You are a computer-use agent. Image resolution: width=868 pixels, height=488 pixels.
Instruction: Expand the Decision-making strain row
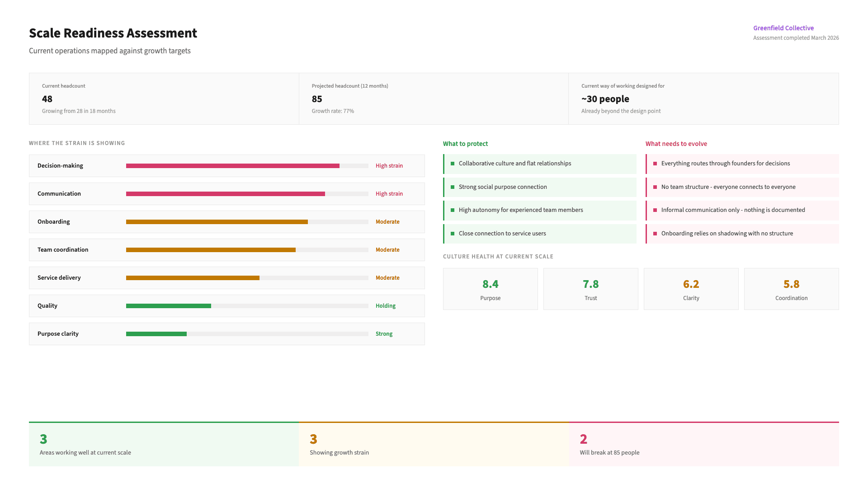point(226,165)
